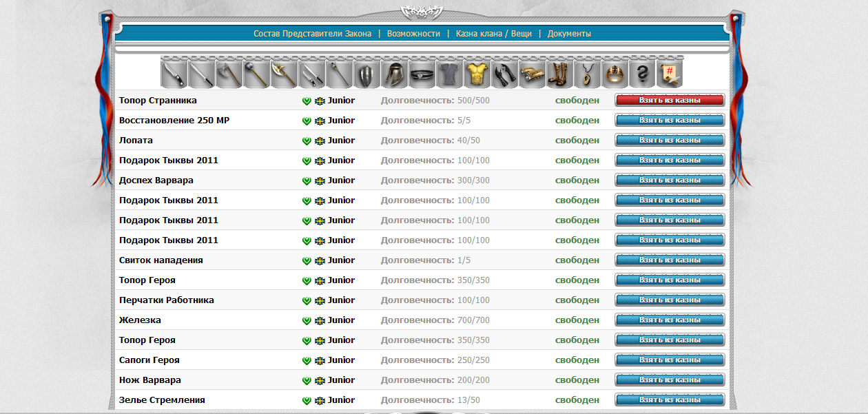Click clan emblem in Зелье Стремления row

coord(320,400)
